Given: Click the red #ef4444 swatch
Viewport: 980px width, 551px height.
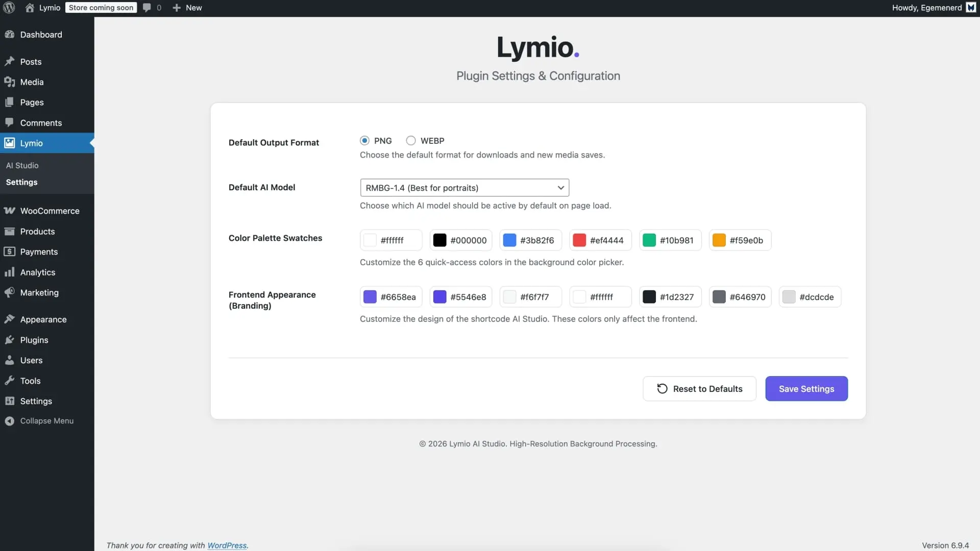Looking at the screenshot, I should pos(579,240).
